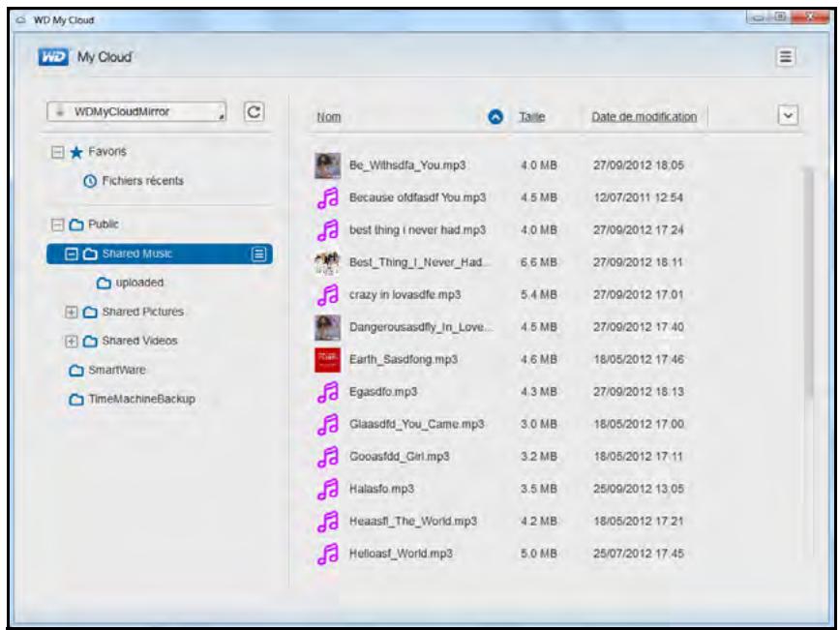Select the Favoris star icon
Image resolution: width=840 pixels, height=630 pixels.
[76, 152]
